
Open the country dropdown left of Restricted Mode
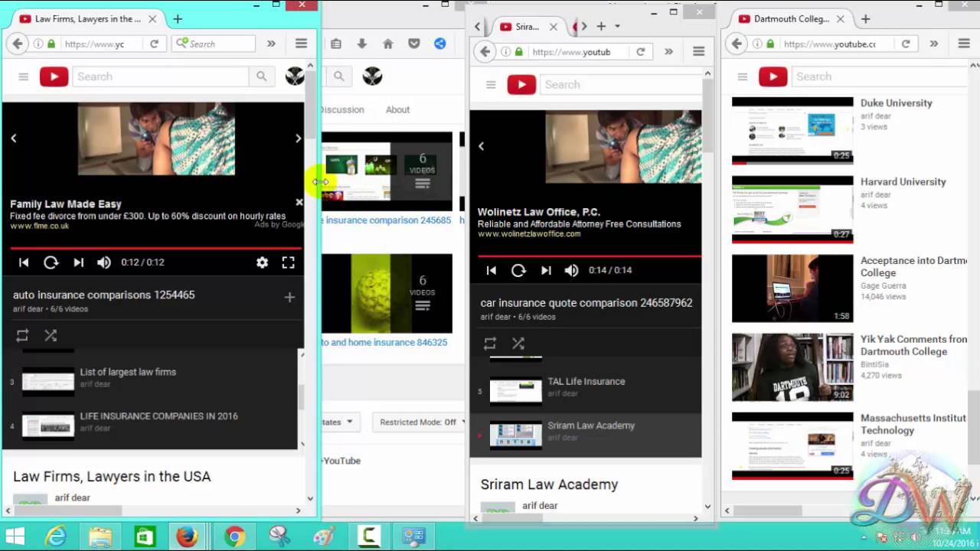click(339, 422)
